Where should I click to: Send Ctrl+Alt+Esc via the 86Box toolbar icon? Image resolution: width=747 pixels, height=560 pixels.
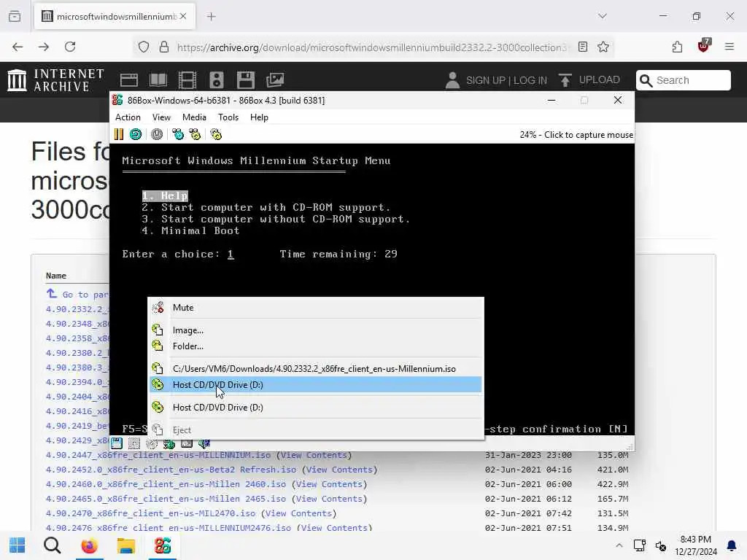pos(195,135)
